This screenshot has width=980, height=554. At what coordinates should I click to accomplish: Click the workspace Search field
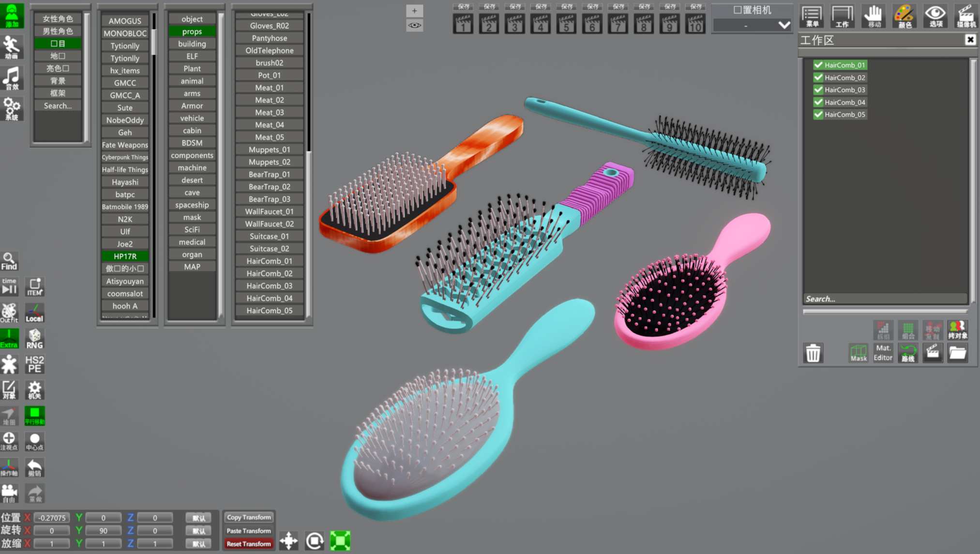click(885, 299)
